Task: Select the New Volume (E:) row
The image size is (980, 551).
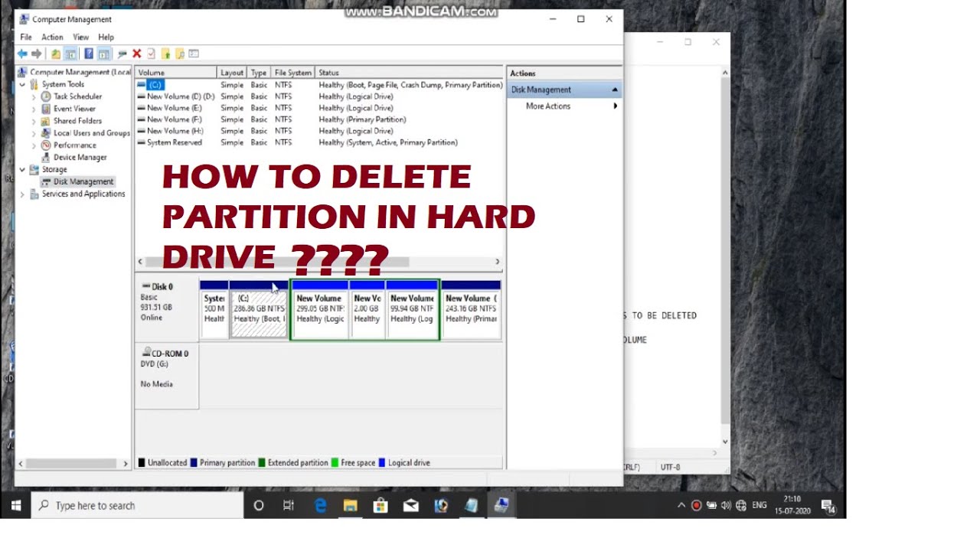Action: coord(319,108)
